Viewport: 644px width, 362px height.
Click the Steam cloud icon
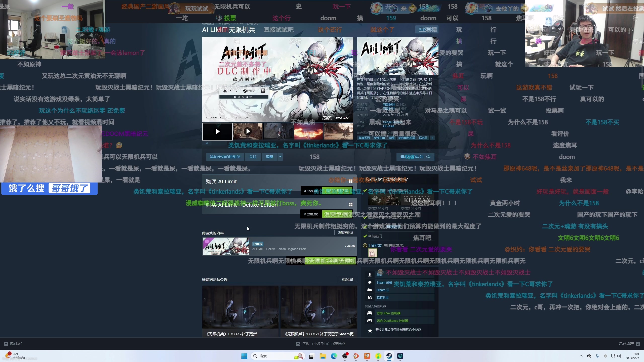point(370,290)
